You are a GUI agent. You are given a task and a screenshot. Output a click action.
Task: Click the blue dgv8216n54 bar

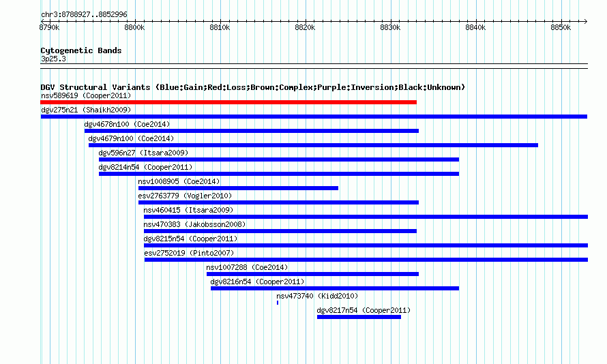click(335, 288)
